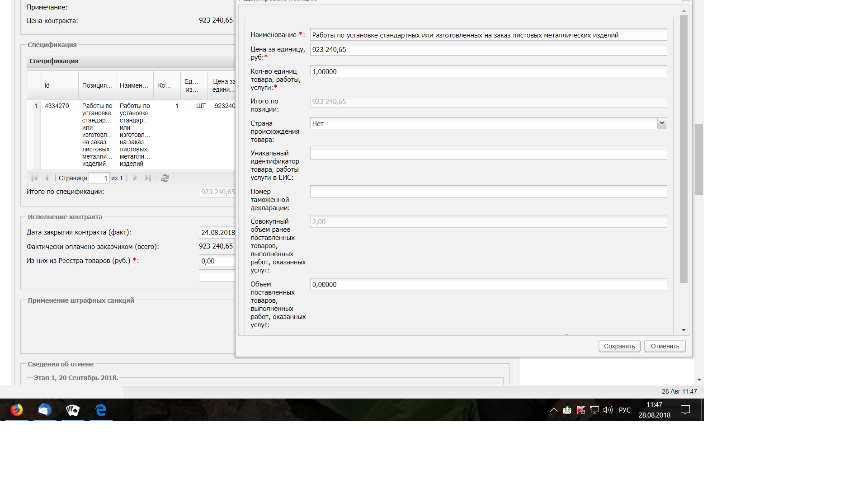
Task: Switch the РУС keyboard language indicator
Action: coord(624,410)
